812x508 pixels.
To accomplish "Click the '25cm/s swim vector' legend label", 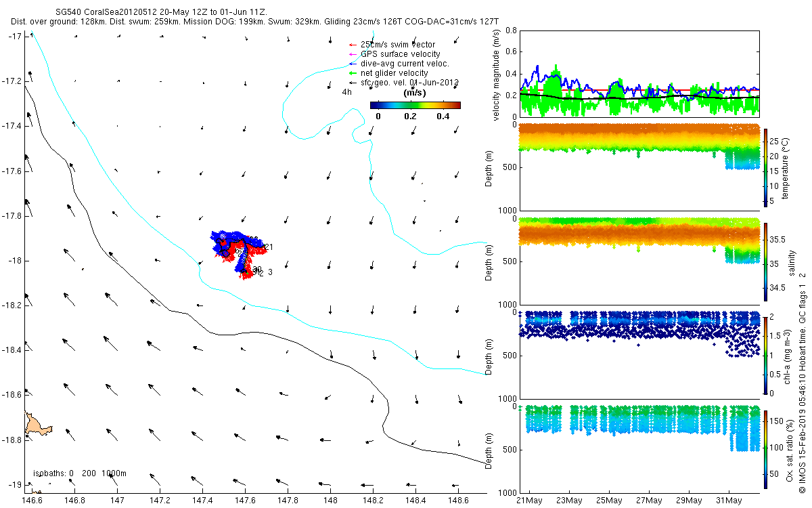I will coord(397,45).
